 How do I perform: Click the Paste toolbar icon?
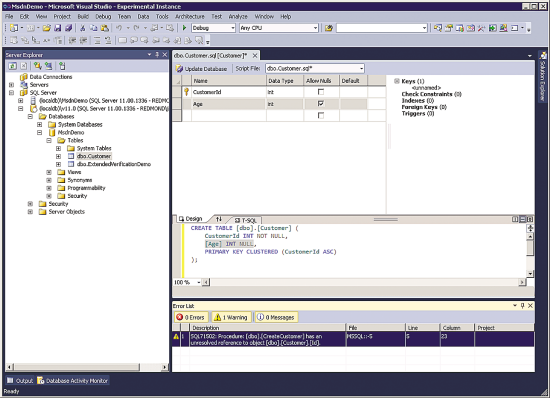(x=105, y=28)
